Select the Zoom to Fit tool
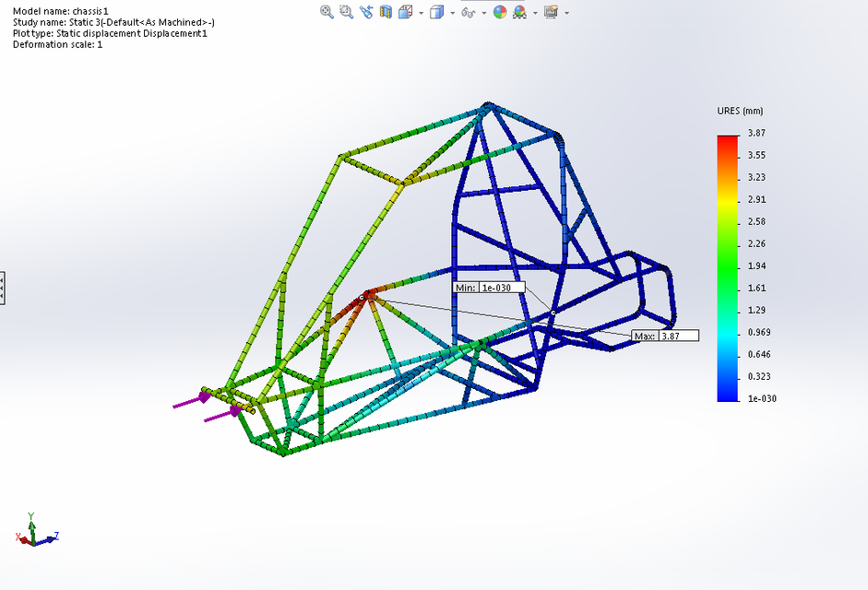 [326, 12]
